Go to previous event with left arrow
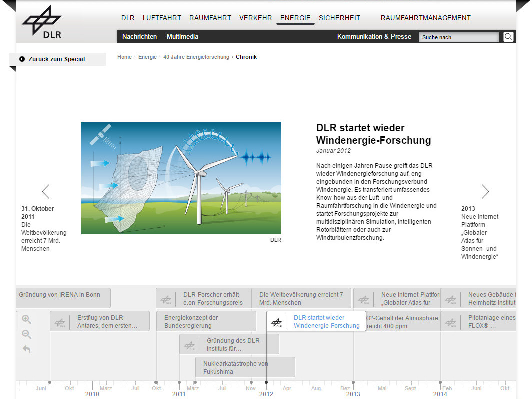Image resolution: width=532 pixels, height=399 pixels. pyautogui.click(x=46, y=191)
